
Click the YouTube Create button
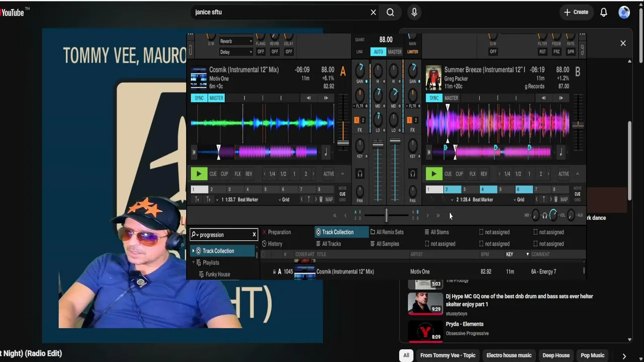point(576,12)
